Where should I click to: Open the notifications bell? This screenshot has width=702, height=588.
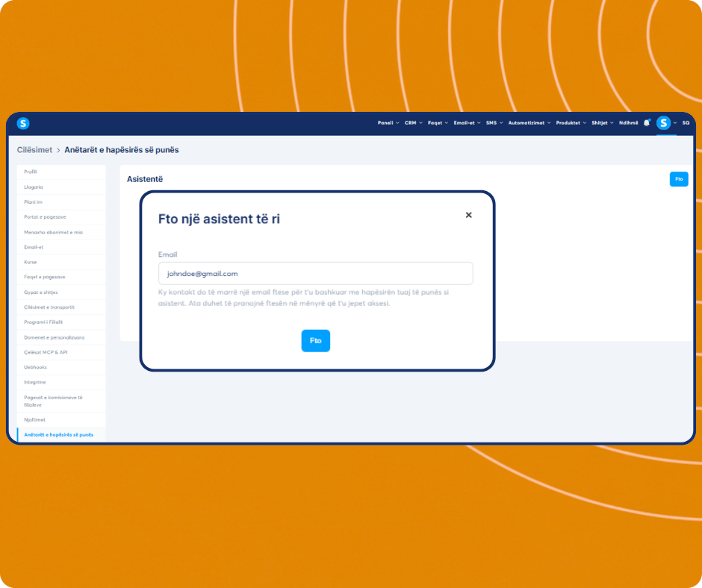pos(647,122)
